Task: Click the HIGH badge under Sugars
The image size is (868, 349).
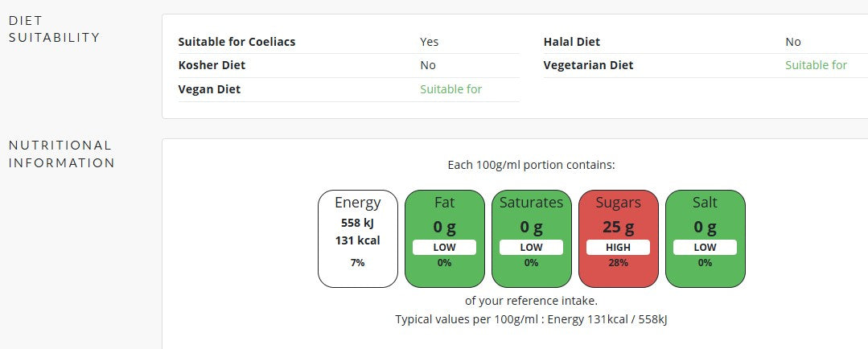Action: pyautogui.click(x=619, y=247)
